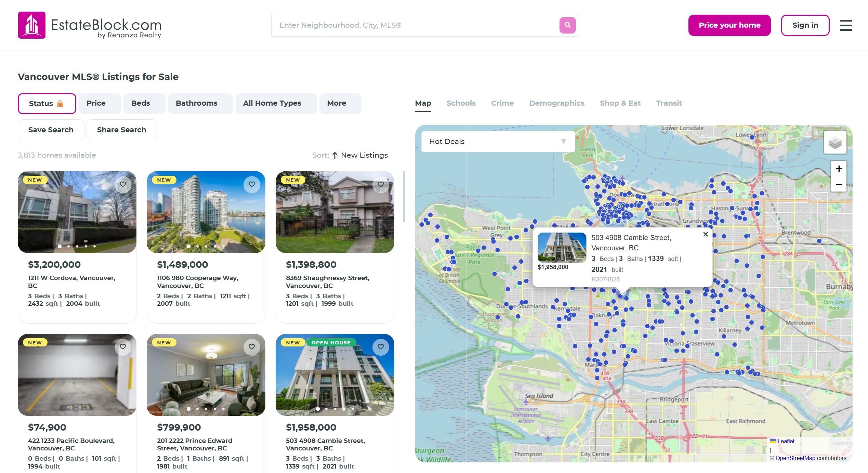Click the neighbourhood search input field

pyautogui.click(x=414, y=25)
